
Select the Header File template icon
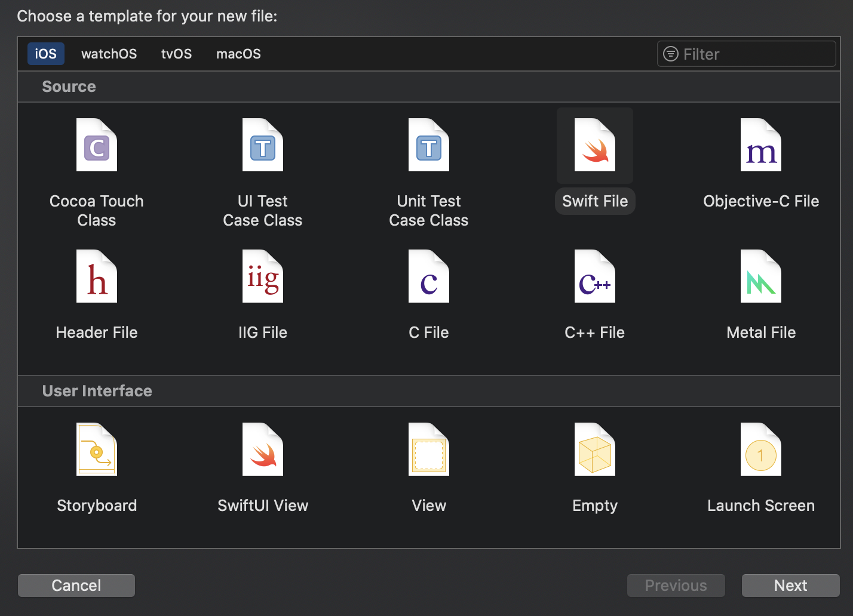[x=97, y=276]
